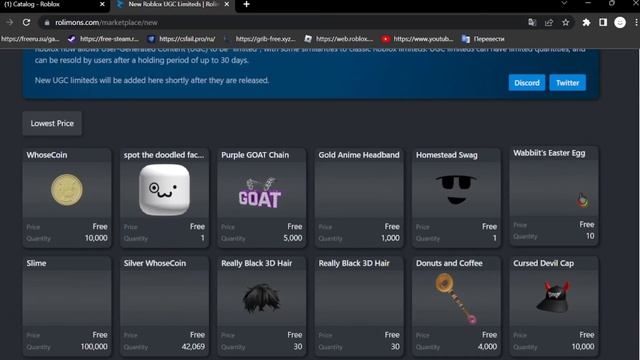Open the grib-free.xyz bookmark

point(260,39)
